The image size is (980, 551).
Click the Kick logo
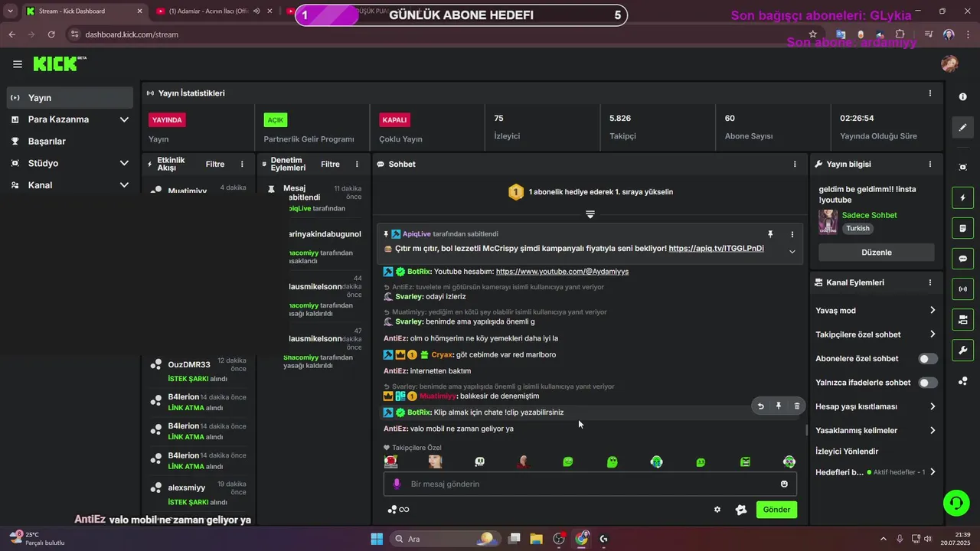click(x=60, y=64)
